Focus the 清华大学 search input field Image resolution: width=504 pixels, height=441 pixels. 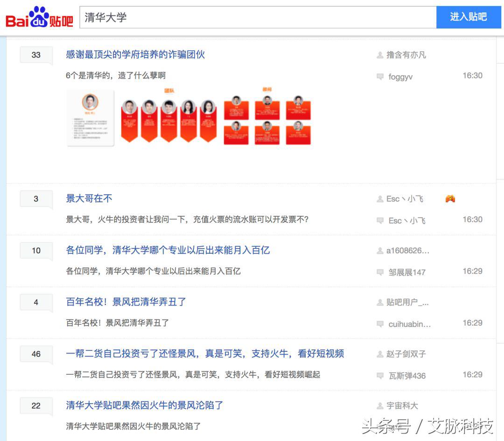click(x=258, y=17)
